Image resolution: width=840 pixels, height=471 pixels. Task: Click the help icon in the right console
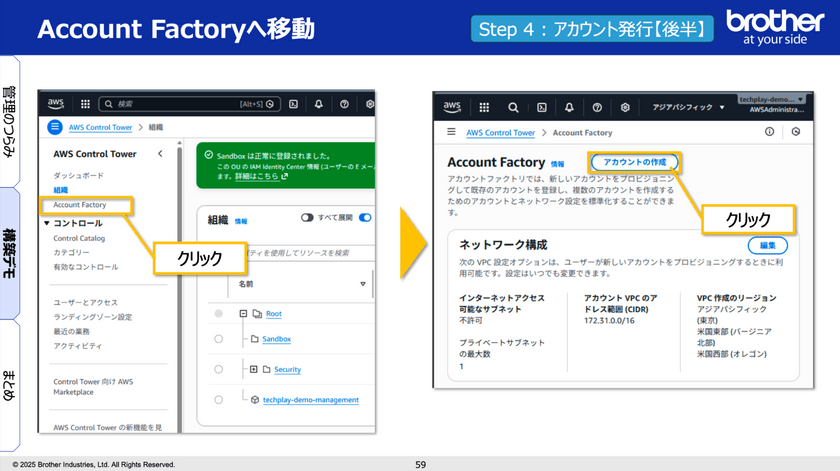(x=597, y=107)
